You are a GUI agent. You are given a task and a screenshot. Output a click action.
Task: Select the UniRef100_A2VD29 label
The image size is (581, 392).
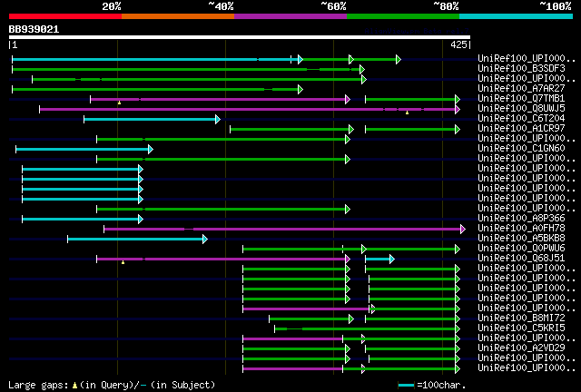521,348
